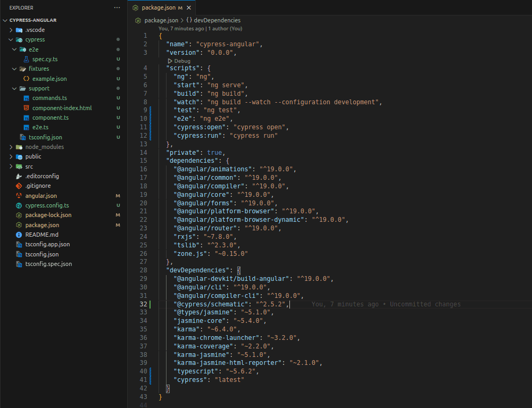The height and width of the screenshot is (408, 532).
Task: Click the component-index.html HTML5 icon
Action: point(26,108)
